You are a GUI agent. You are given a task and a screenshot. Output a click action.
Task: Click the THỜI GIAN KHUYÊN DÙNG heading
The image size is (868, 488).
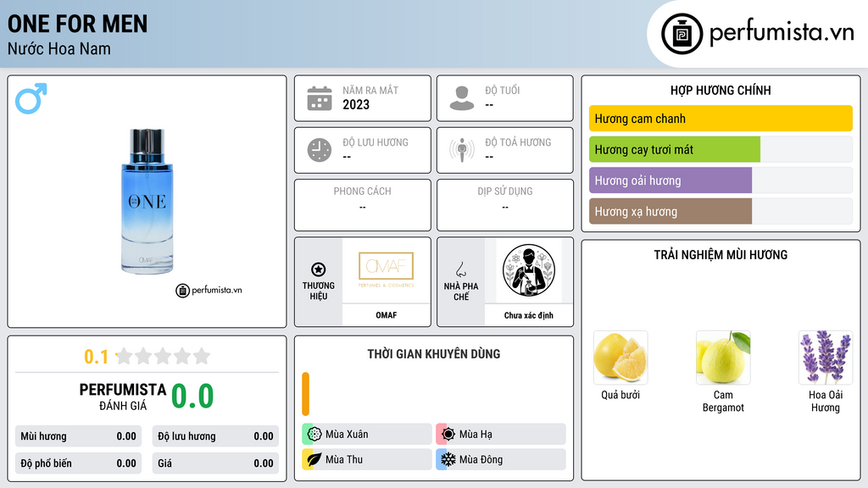coord(434,353)
